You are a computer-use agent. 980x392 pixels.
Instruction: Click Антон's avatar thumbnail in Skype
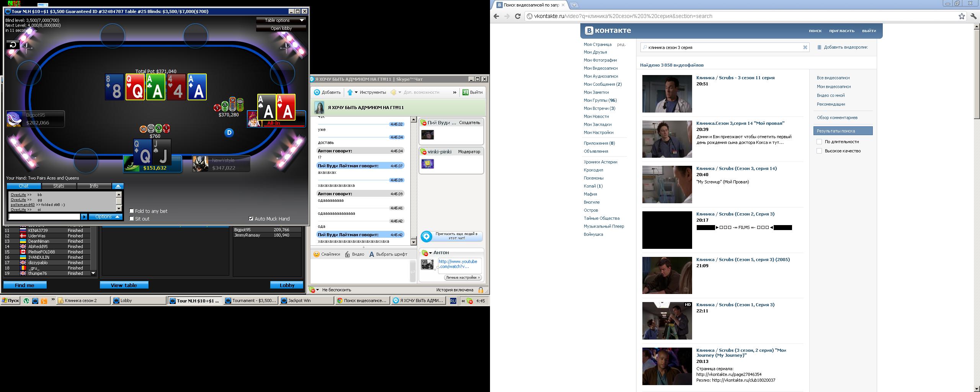427,264
